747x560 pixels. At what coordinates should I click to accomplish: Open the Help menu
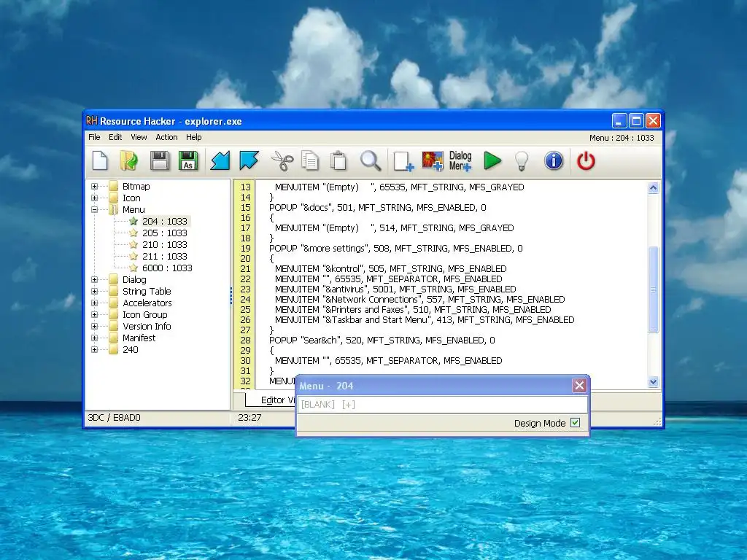pyautogui.click(x=193, y=137)
